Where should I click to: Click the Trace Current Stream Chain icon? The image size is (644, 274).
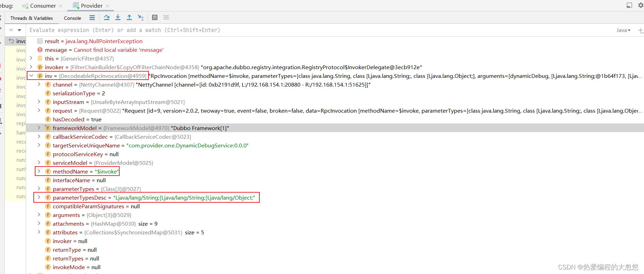pyautogui.click(x=166, y=17)
